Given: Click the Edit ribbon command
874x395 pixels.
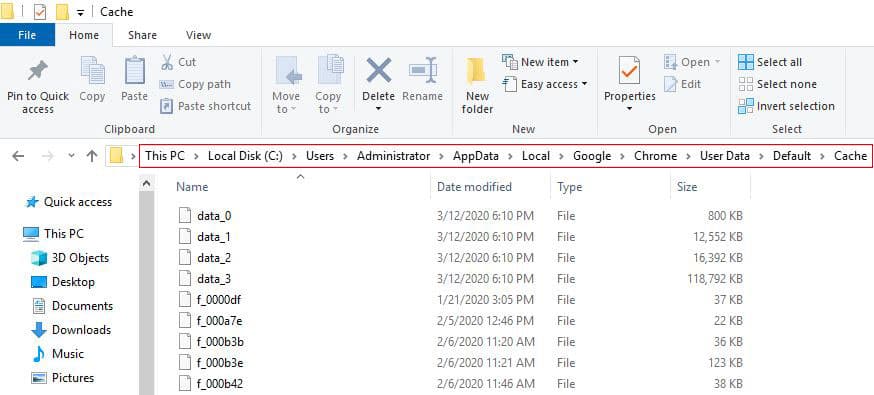Looking at the screenshot, I should coord(682,84).
